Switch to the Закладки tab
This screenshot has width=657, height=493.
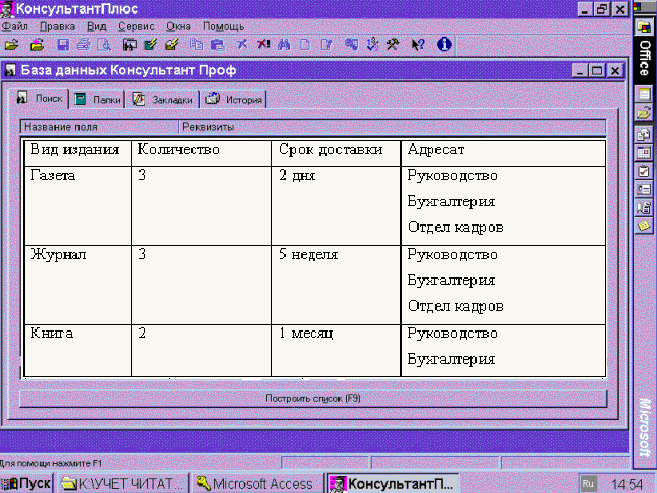163,100
